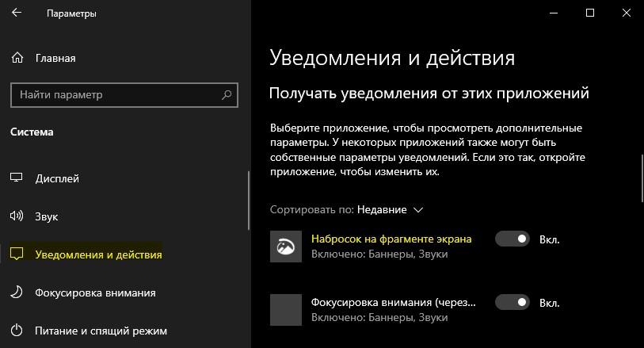Go back with the arrow icon
The image size is (644, 348).
[x=17, y=13]
